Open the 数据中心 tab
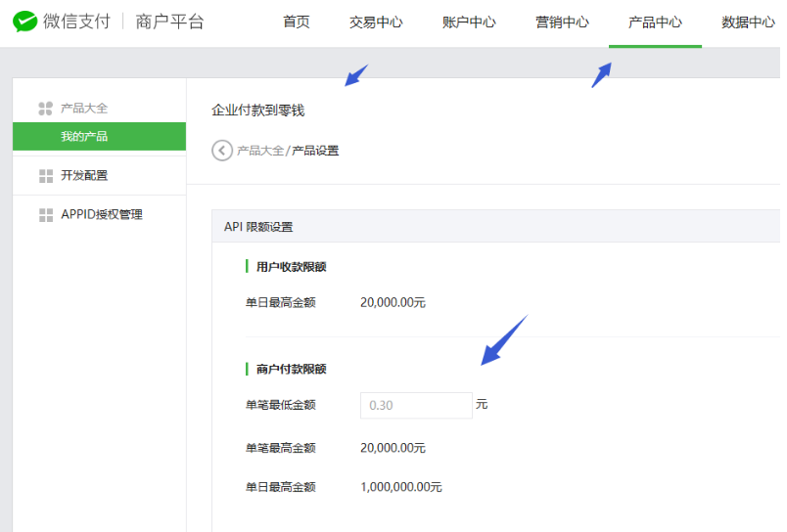 coord(748,22)
